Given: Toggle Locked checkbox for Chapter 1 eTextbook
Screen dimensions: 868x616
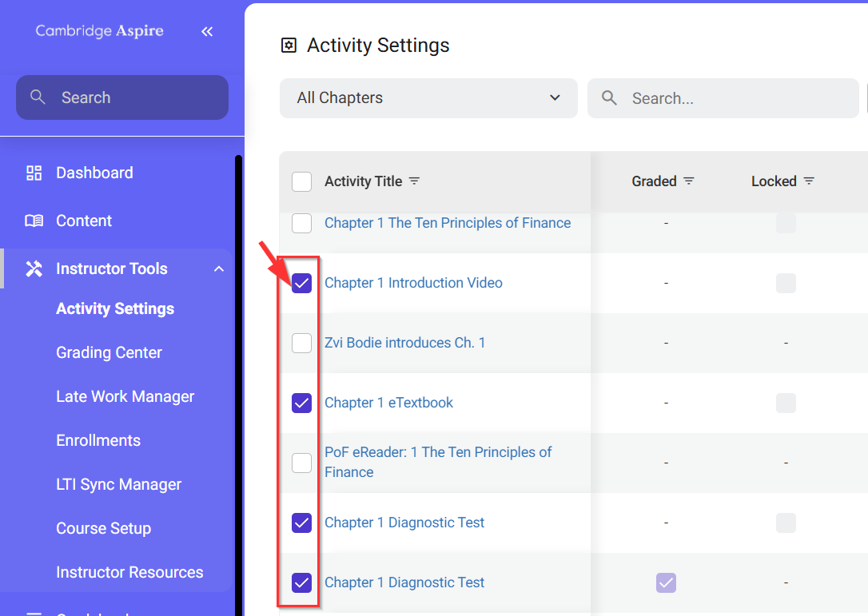Looking at the screenshot, I should [x=786, y=403].
